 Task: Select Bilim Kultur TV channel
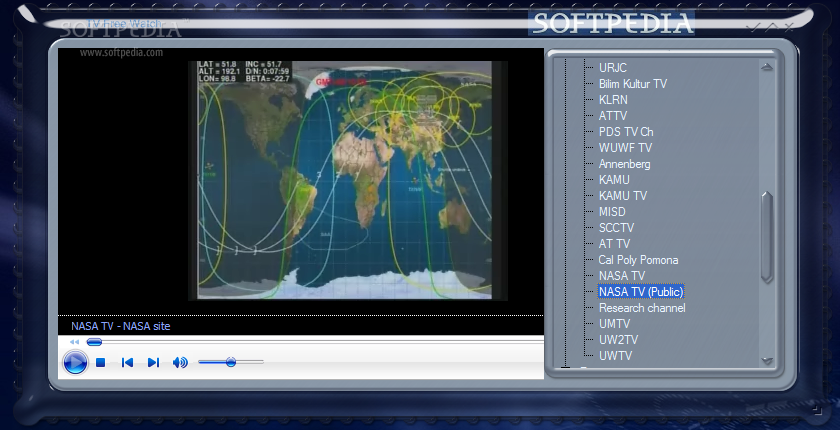[x=633, y=84]
